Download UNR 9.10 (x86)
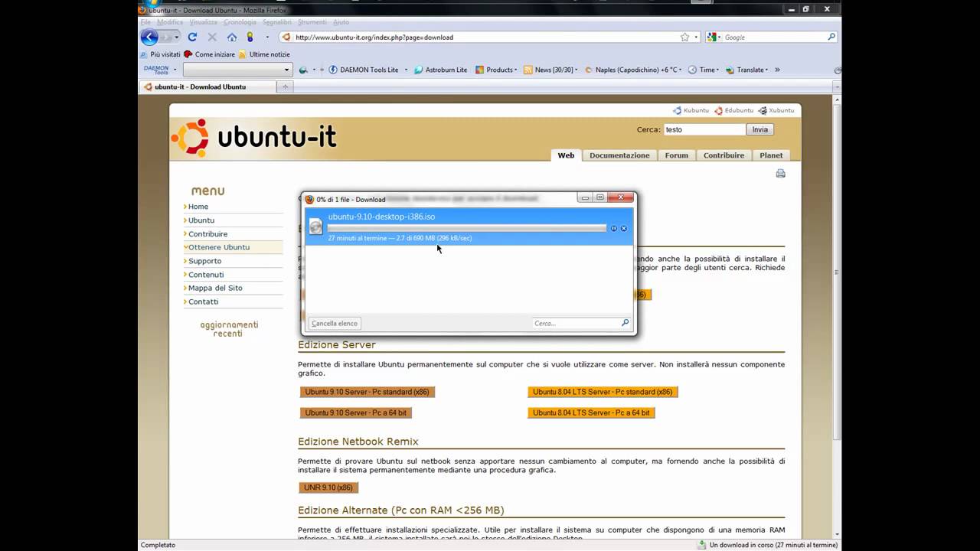 328,487
